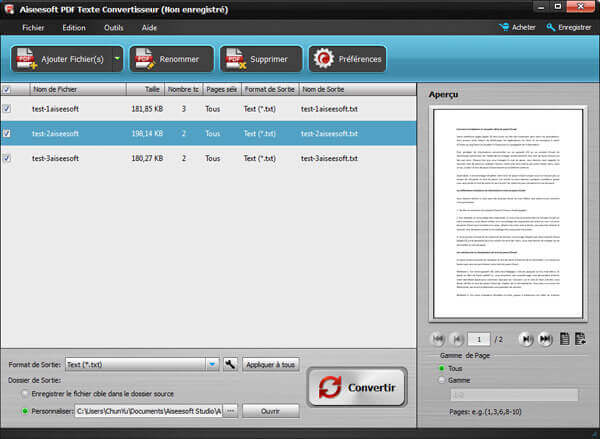Viewport: 600px width, 439px height.
Task: Uncheck the test-2aiseesoft file checkbox
Action: (x=7, y=133)
